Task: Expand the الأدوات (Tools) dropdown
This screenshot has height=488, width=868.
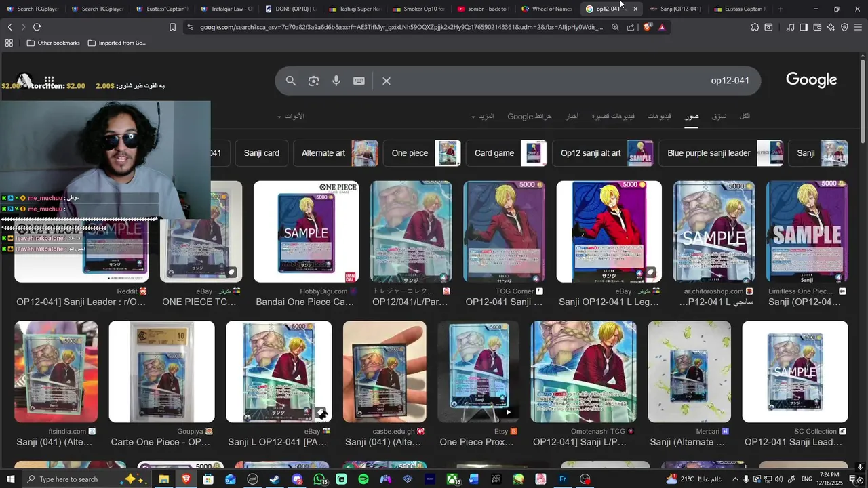Action: coord(291,117)
